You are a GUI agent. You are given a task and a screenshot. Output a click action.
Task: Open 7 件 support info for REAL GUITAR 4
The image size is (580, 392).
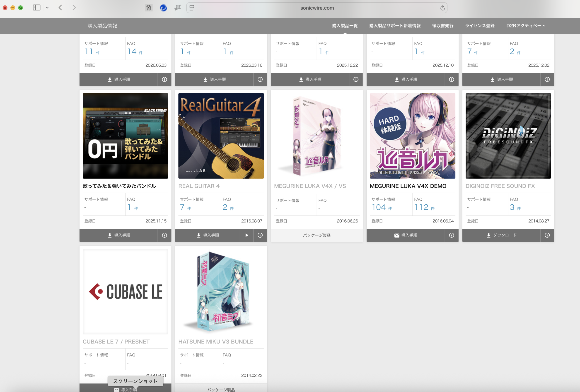(x=185, y=207)
